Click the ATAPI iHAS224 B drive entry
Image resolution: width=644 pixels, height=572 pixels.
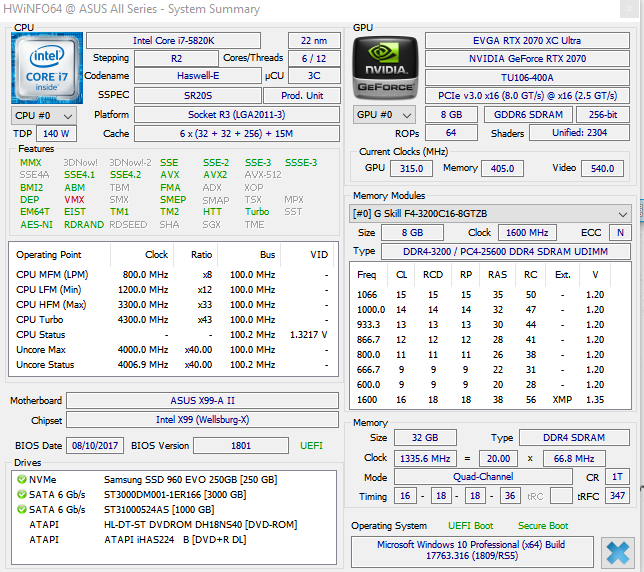click(x=175, y=540)
